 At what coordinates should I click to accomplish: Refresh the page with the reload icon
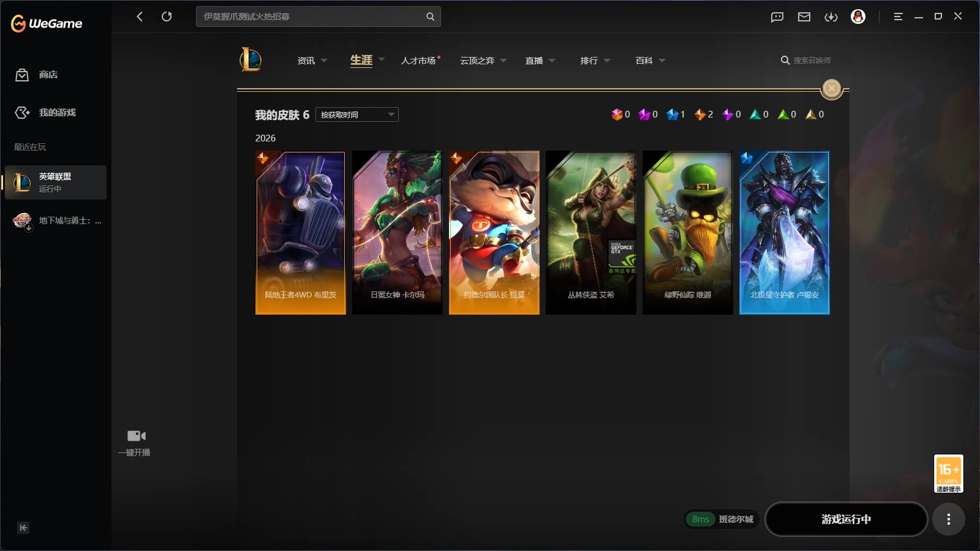167,17
